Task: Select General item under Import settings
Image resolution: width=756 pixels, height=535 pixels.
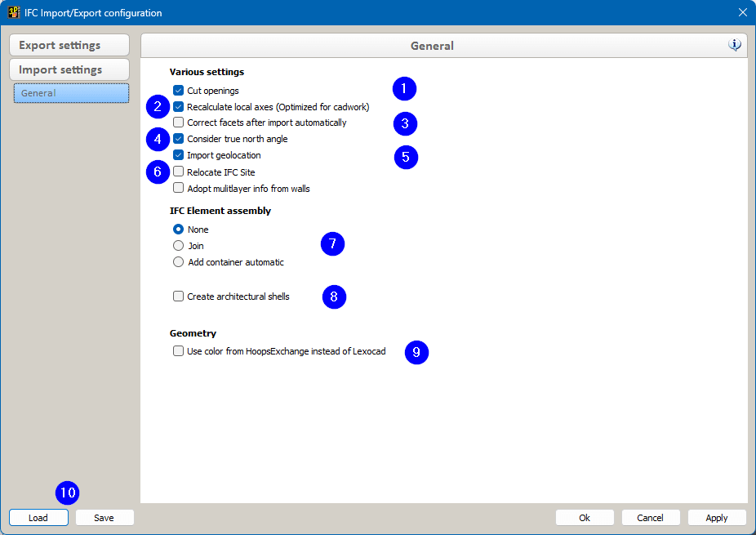Action: [x=71, y=93]
